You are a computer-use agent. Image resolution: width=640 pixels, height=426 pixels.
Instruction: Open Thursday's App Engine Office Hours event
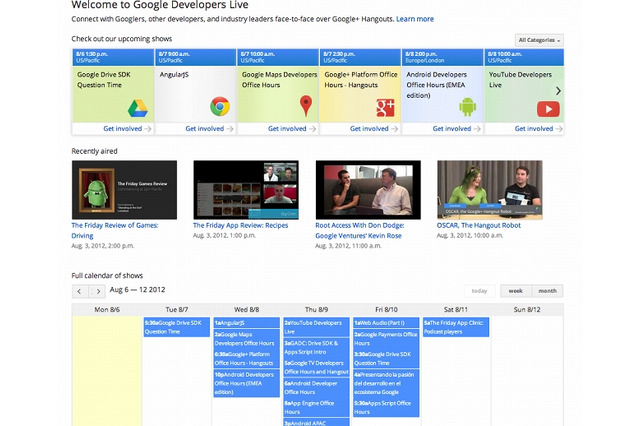tap(316, 408)
